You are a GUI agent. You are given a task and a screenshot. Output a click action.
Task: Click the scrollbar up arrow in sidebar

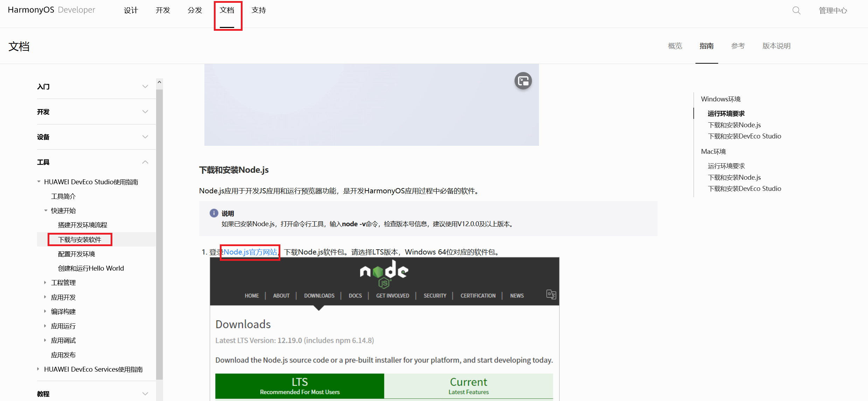click(159, 82)
